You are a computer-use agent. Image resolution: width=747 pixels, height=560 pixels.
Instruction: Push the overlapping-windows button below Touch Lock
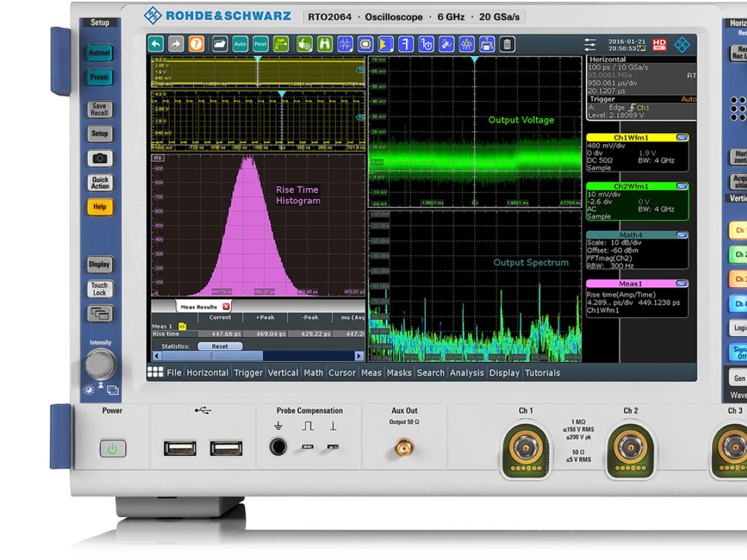tap(100, 314)
